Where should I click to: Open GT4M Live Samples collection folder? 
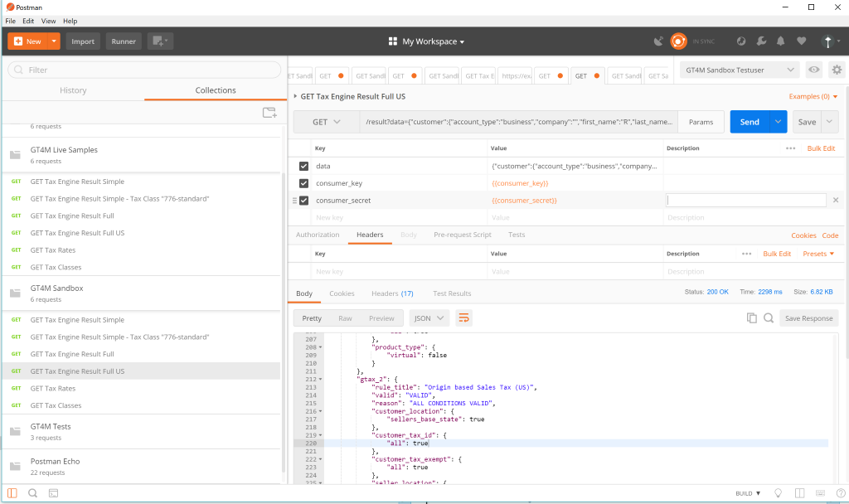coord(143,155)
